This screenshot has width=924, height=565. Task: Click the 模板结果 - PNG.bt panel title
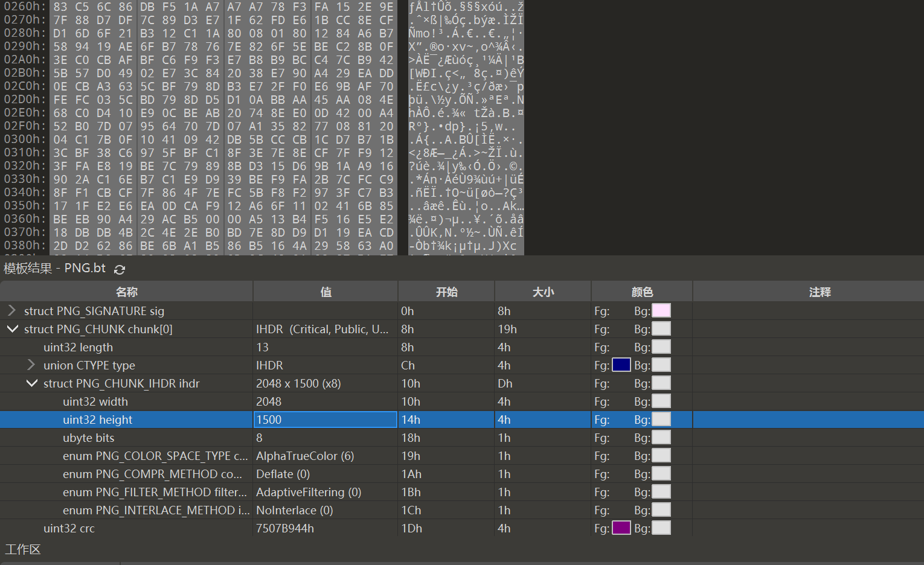coord(55,269)
